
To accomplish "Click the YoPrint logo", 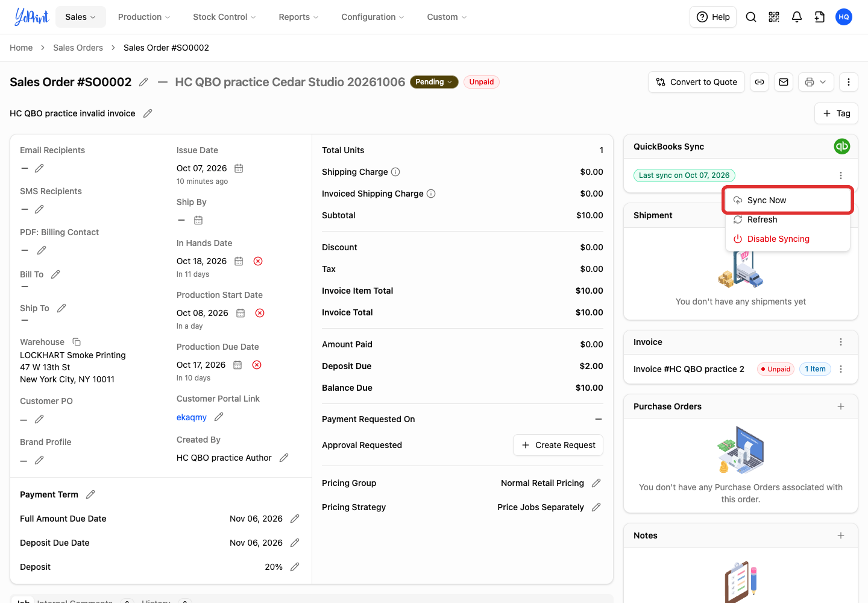I will click(x=32, y=17).
